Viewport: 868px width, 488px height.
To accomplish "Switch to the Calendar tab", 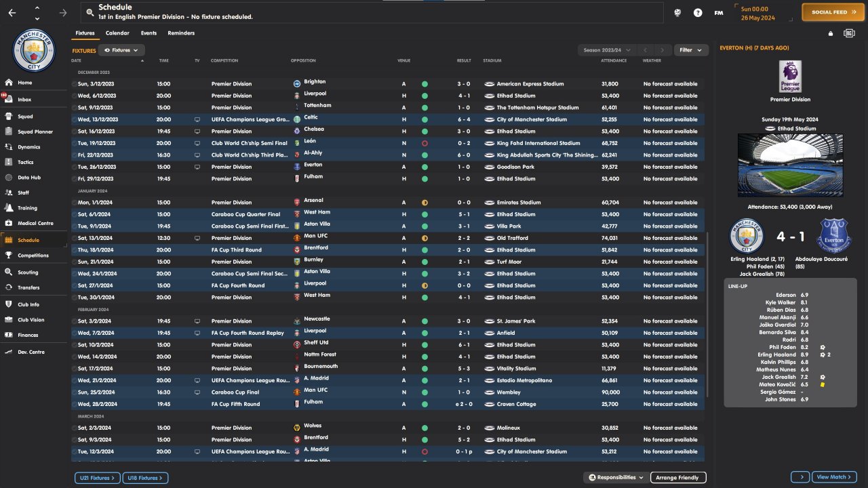I will (117, 33).
